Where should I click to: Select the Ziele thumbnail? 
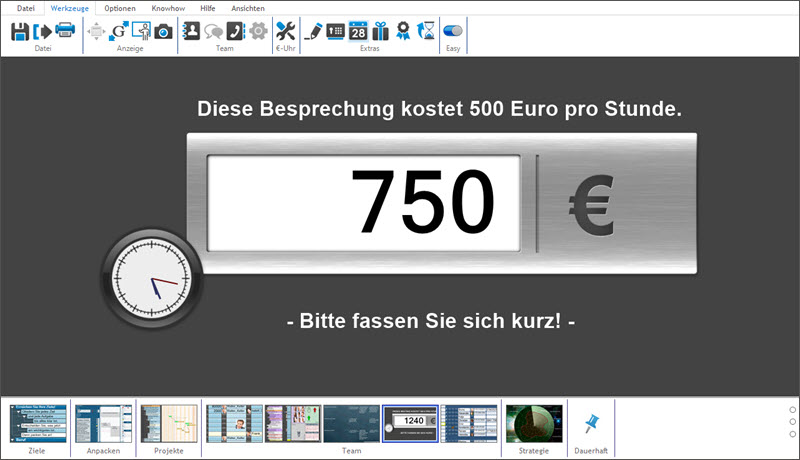coord(37,424)
